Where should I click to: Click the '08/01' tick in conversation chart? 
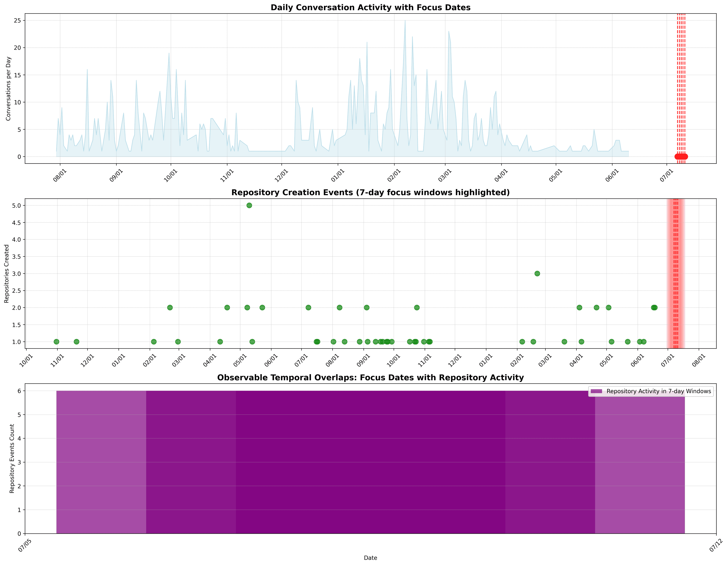pos(60,175)
